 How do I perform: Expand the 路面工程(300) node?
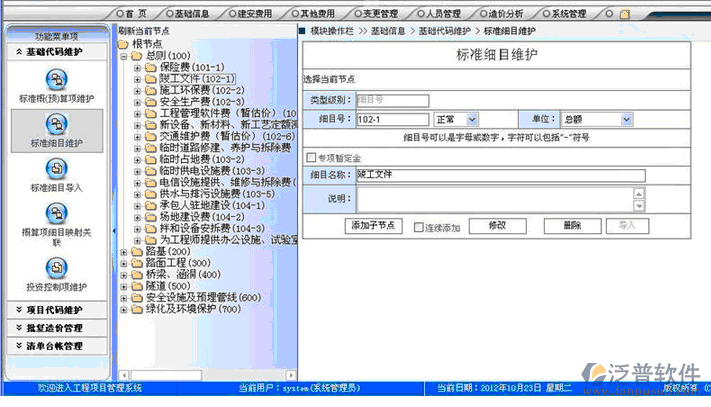(124, 263)
